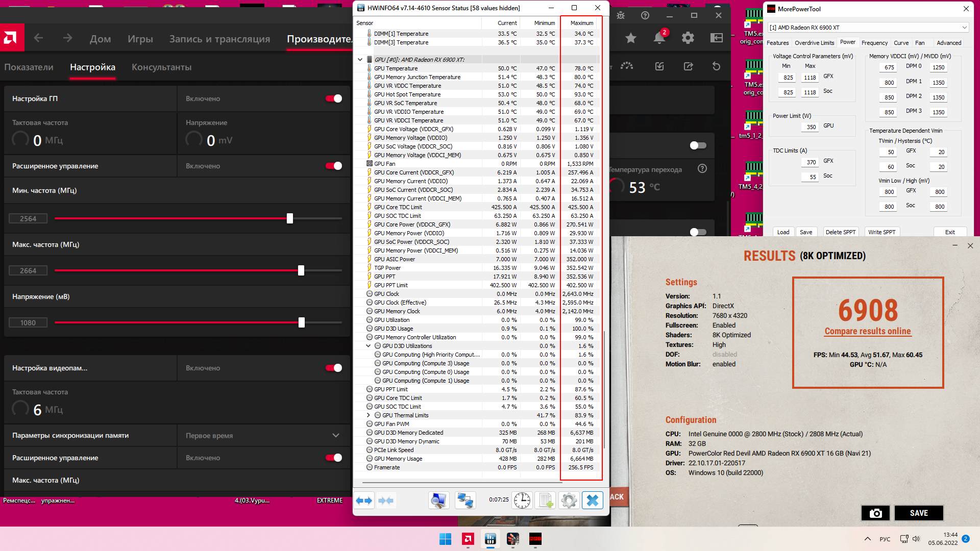Switch to the Показатели tab

point(29,67)
